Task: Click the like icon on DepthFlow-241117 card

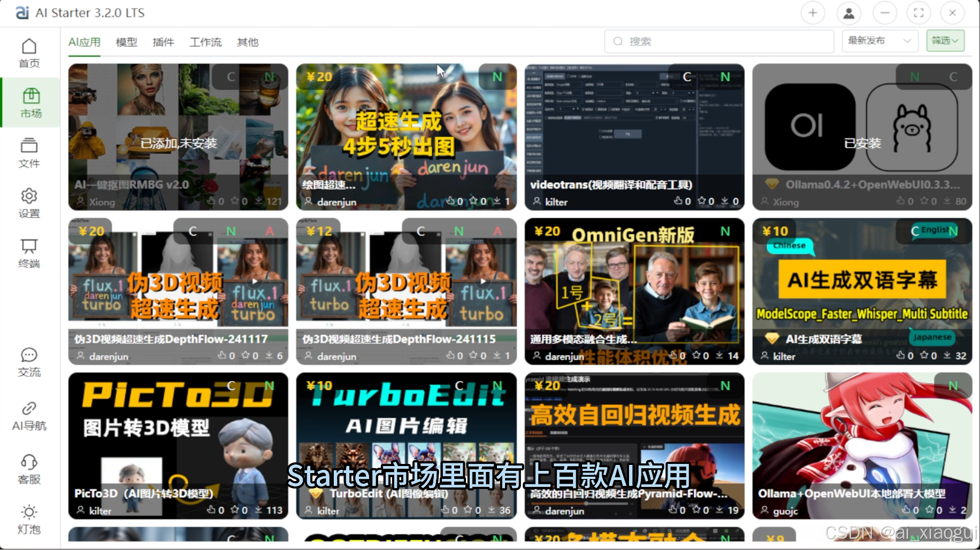Action: tap(222, 355)
